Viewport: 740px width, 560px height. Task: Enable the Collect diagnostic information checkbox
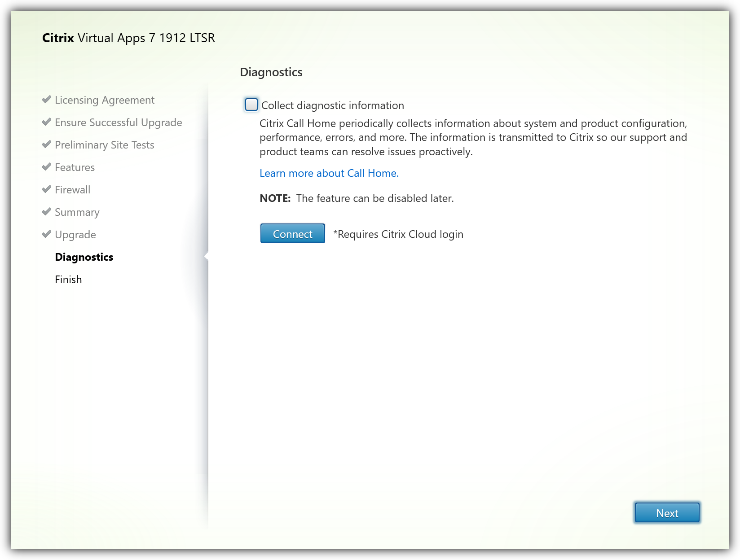pos(251,105)
